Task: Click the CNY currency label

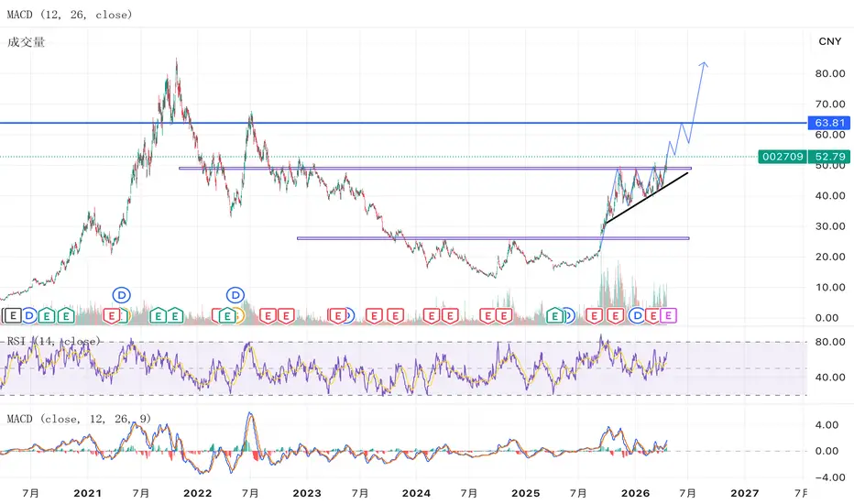Action: [829, 41]
